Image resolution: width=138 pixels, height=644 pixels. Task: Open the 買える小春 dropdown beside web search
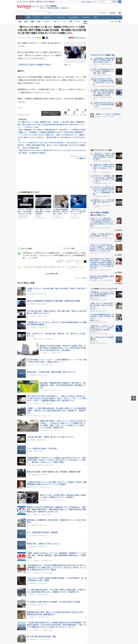114,2
